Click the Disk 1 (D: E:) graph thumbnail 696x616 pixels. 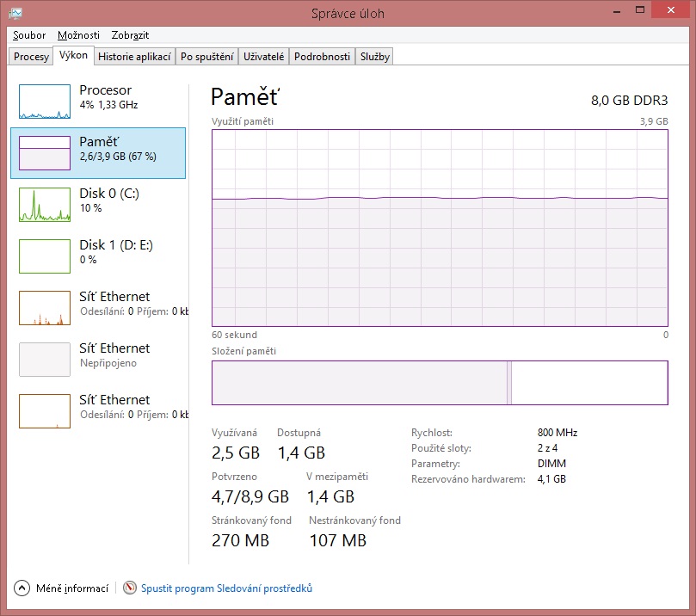(x=45, y=256)
